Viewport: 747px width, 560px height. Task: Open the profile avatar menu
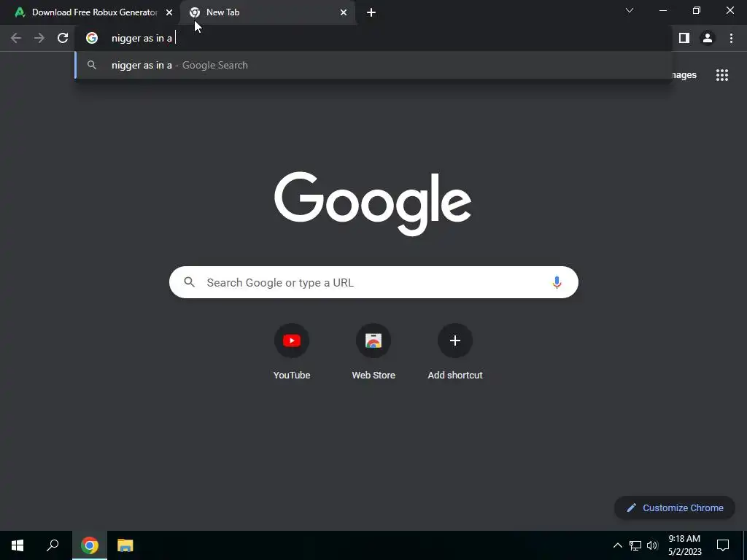[708, 38]
